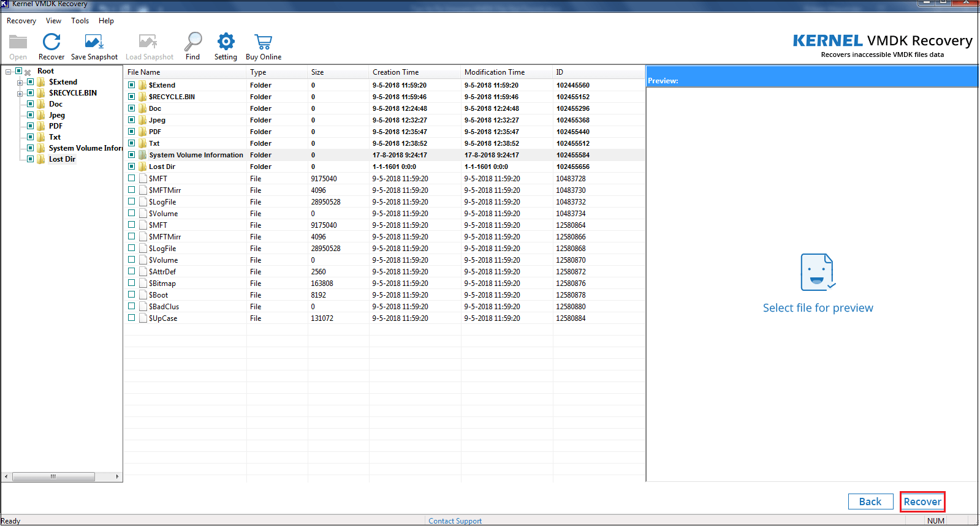
Task: Open the View menu
Action: coord(53,21)
